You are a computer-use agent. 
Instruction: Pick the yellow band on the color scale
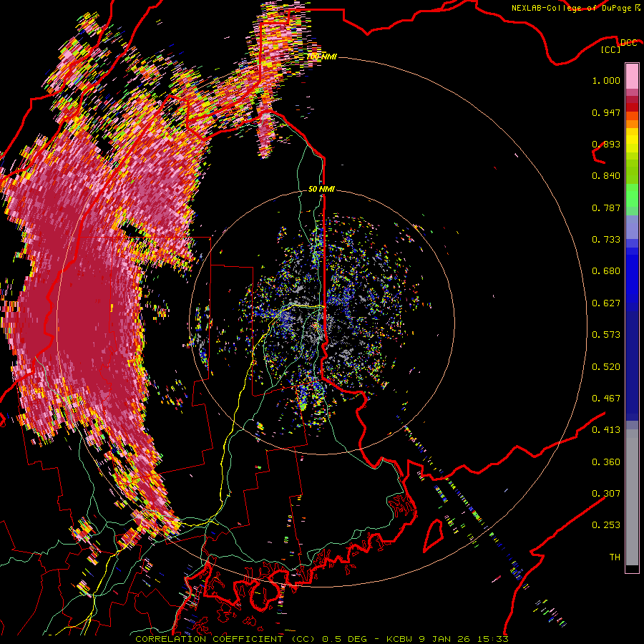click(632, 140)
